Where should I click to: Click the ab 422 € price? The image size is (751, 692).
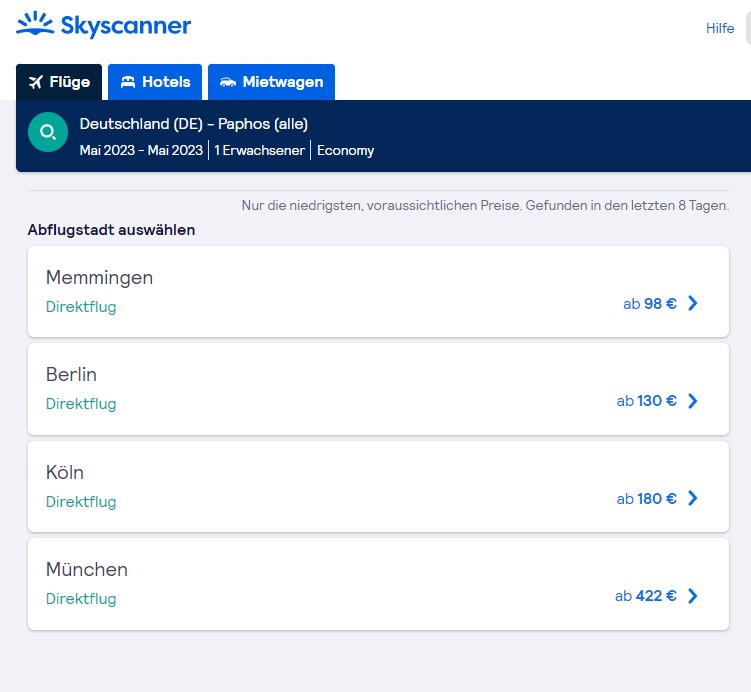[x=646, y=596]
